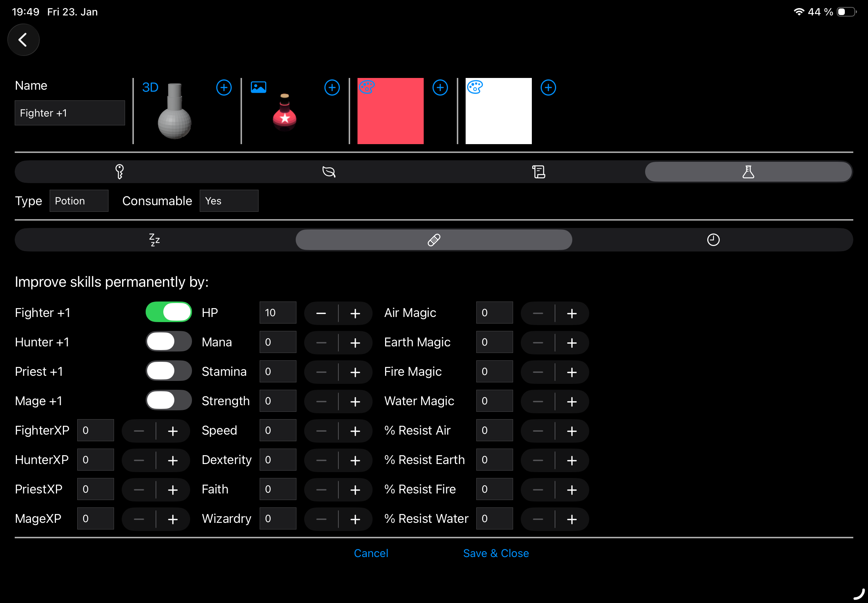Switch to the key item tab
The image size is (868, 603).
click(x=120, y=172)
